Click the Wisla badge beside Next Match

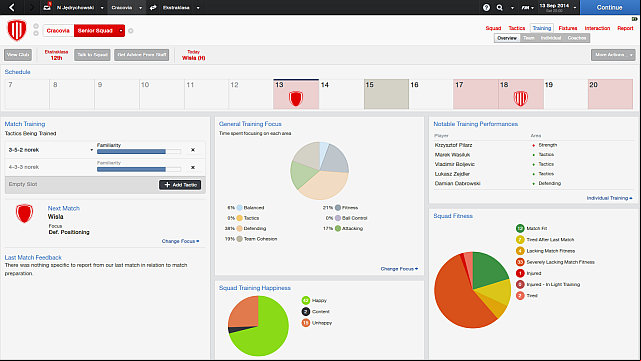[x=24, y=213]
